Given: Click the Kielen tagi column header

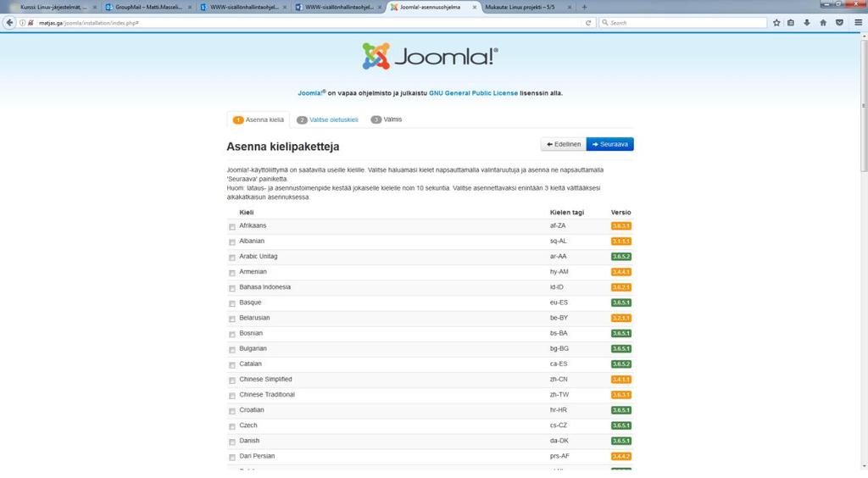Looking at the screenshot, I should pos(567,213).
